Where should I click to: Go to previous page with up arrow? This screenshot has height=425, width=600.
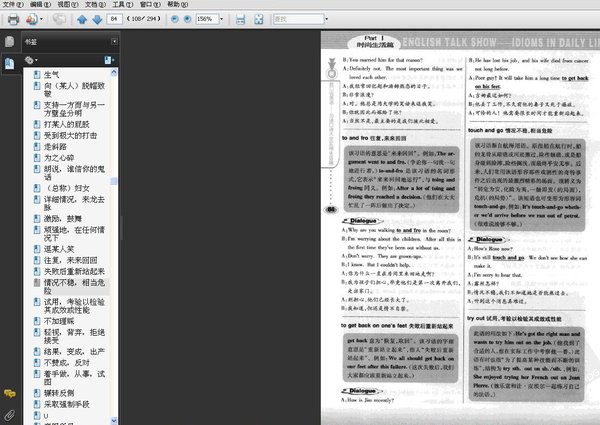(x=80, y=19)
